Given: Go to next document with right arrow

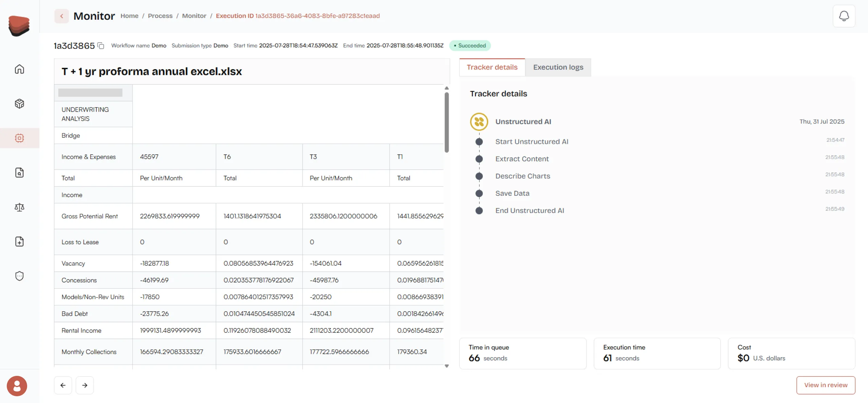Looking at the screenshot, I should tap(85, 385).
